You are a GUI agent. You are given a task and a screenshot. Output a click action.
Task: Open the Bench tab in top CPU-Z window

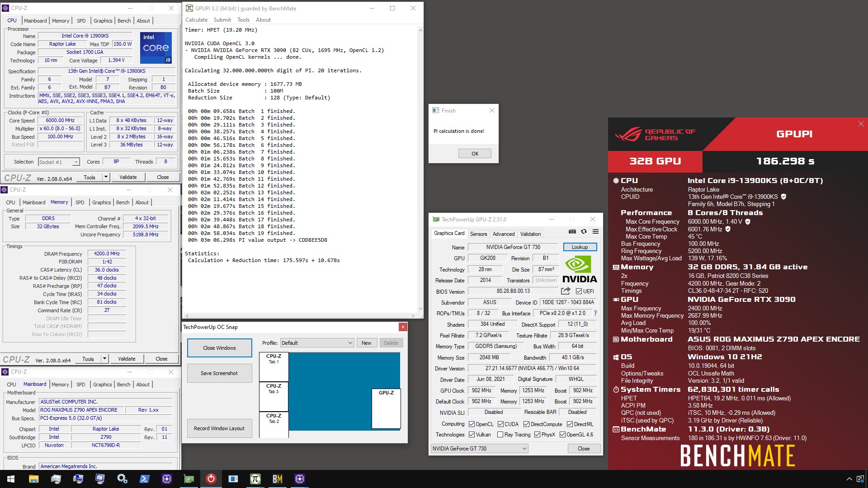point(124,21)
